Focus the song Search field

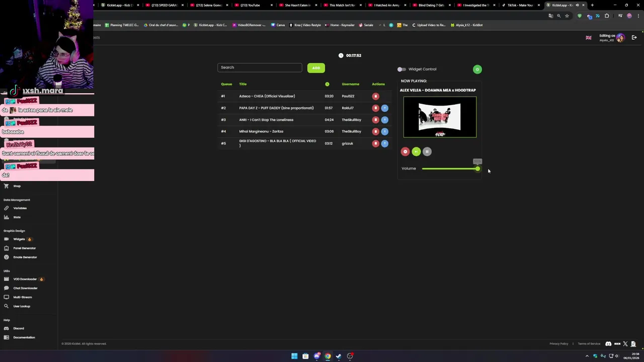click(x=260, y=67)
